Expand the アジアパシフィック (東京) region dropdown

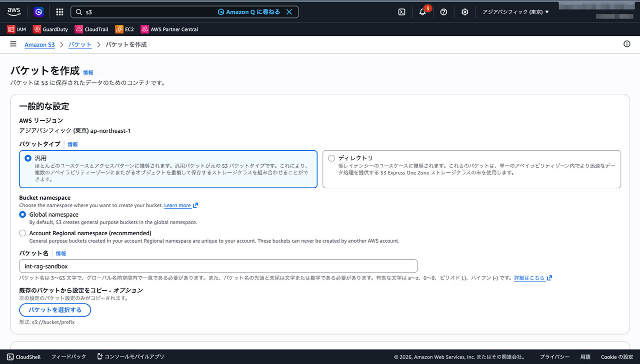point(515,12)
